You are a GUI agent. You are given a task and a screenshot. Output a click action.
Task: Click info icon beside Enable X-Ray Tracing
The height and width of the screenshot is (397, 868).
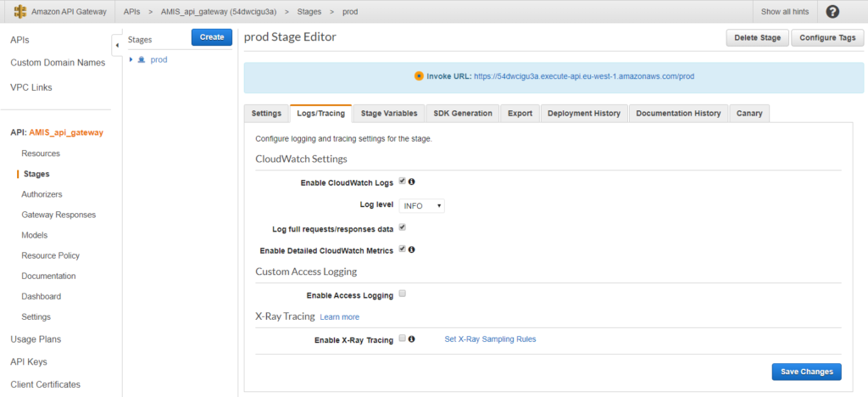(412, 339)
